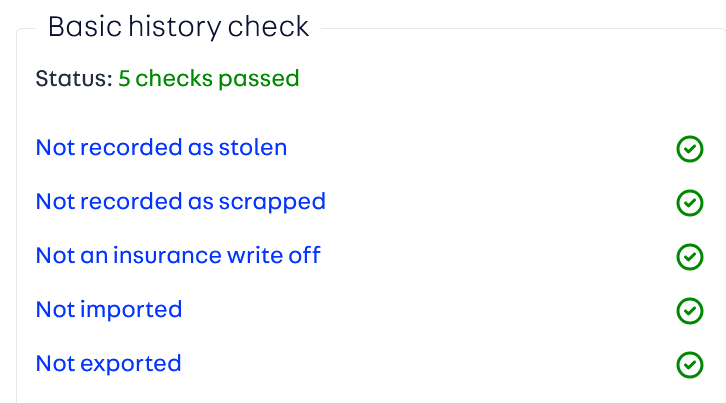
Task: Click the green checkmark beside Not recorded as stolen
Action: (x=689, y=149)
